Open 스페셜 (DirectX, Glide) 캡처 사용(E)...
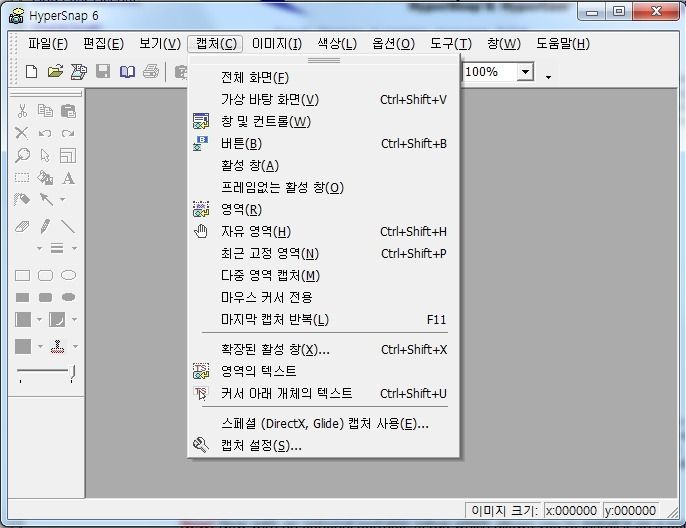Image resolution: width=686 pixels, height=528 pixels. [324, 423]
